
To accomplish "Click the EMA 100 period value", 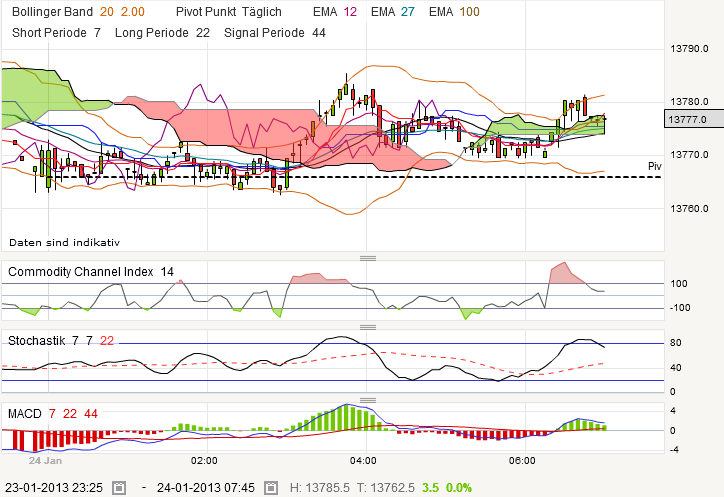I will click(x=470, y=12).
